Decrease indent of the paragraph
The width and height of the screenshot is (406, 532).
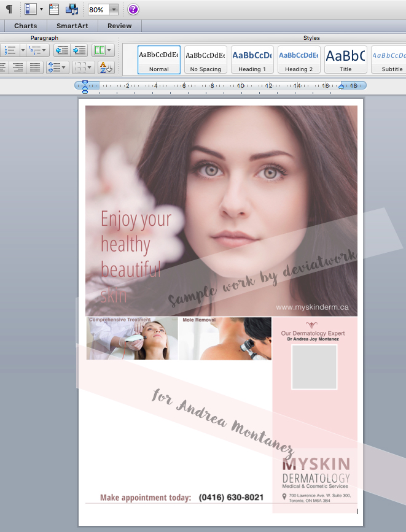pyautogui.click(x=62, y=50)
